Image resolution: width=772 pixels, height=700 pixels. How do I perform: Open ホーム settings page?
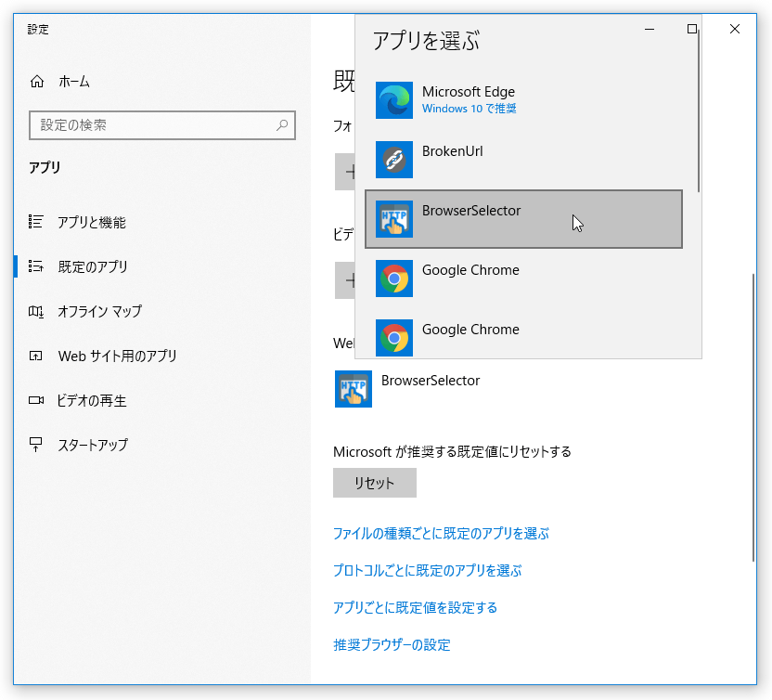pos(74,82)
